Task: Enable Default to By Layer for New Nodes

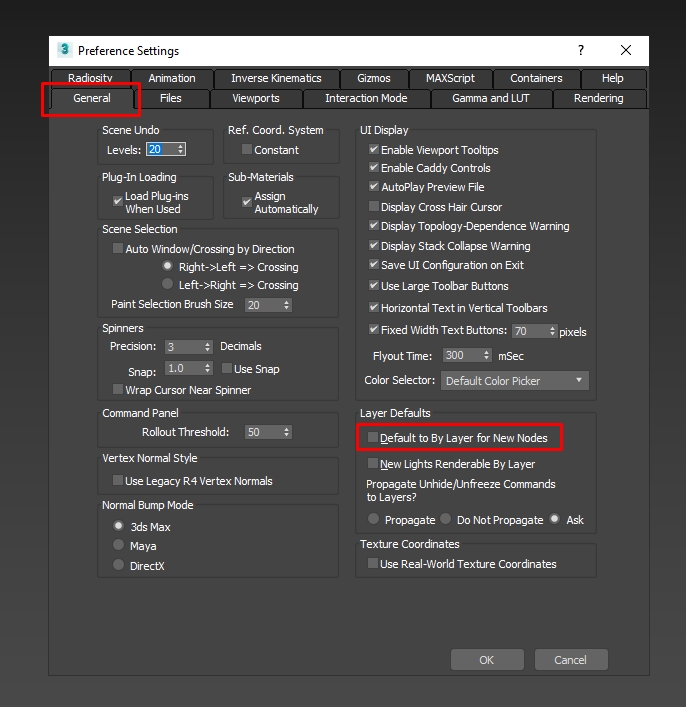Action: (x=373, y=438)
